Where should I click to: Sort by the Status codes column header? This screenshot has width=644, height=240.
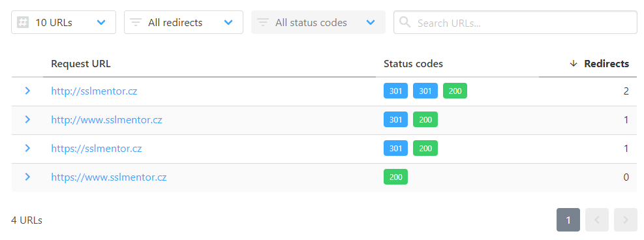click(413, 64)
